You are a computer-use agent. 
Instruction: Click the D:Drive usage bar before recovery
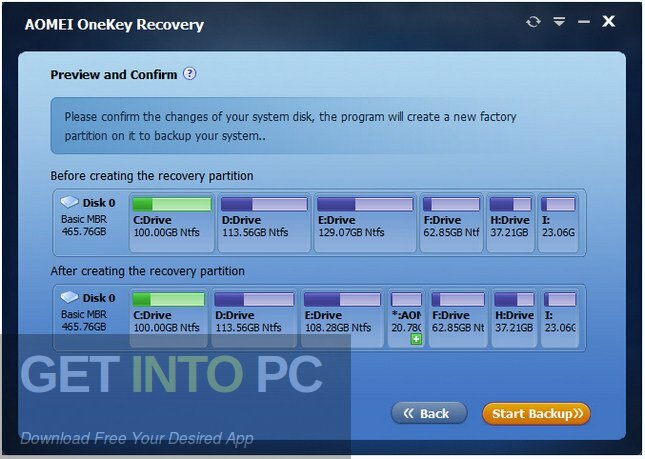click(264, 204)
